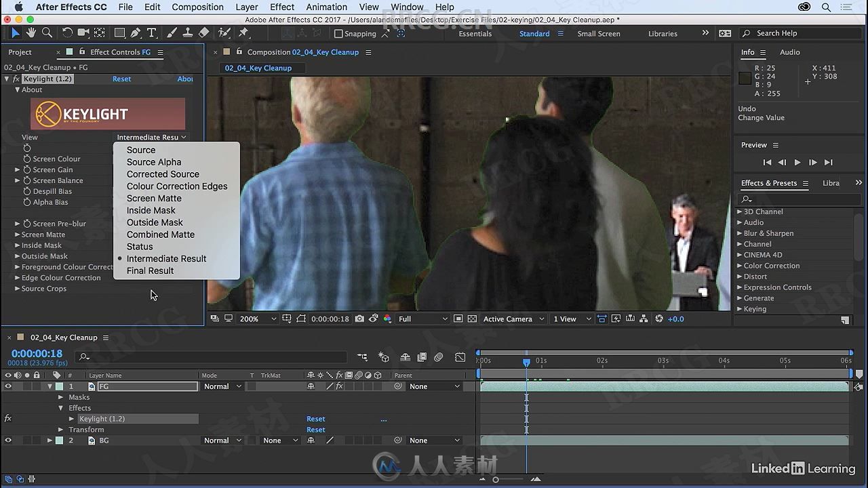Image resolution: width=868 pixels, height=488 pixels.
Task: Open Creative Cloud menu bar icon
Action: click(804, 7)
